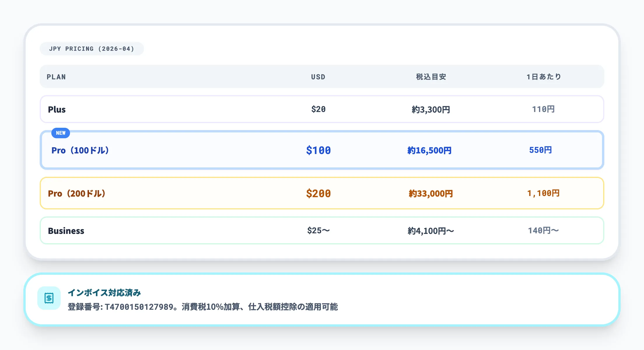Click 140円〜 daily cost for Business
The height and width of the screenshot is (350, 644).
click(543, 230)
